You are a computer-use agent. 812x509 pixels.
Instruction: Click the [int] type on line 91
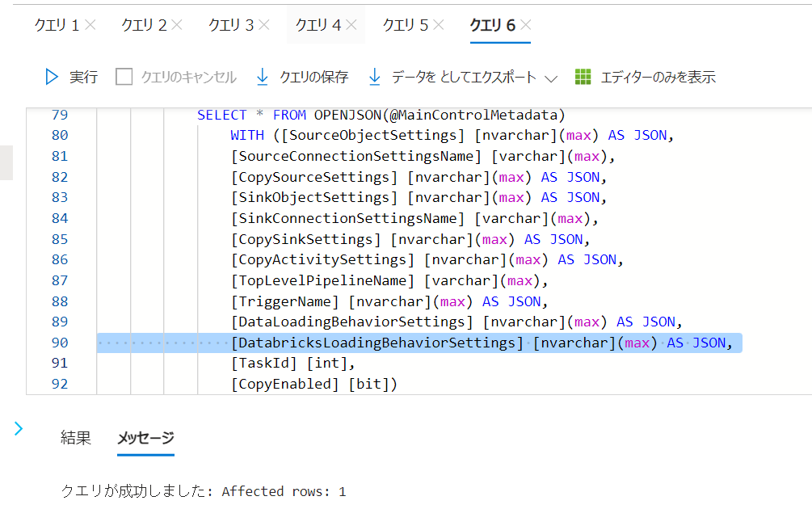point(326,364)
